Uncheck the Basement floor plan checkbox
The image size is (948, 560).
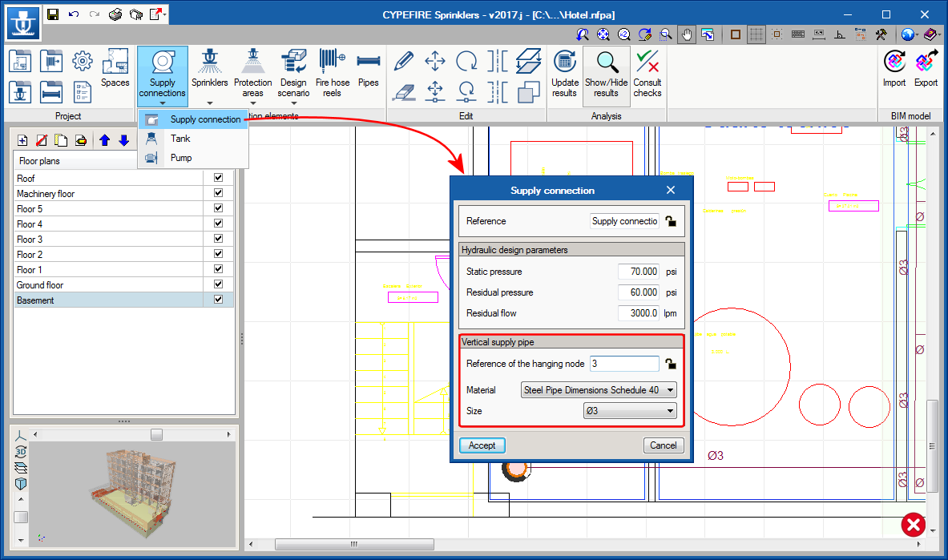(218, 300)
